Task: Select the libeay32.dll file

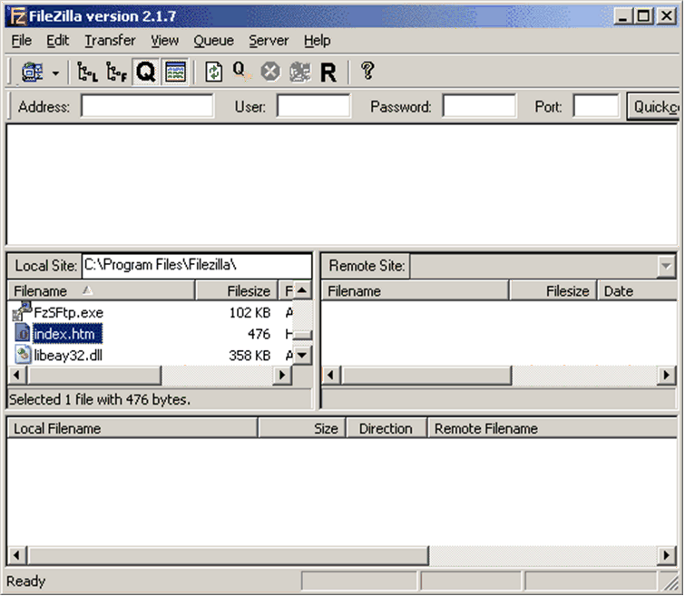Action: click(x=68, y=356)
